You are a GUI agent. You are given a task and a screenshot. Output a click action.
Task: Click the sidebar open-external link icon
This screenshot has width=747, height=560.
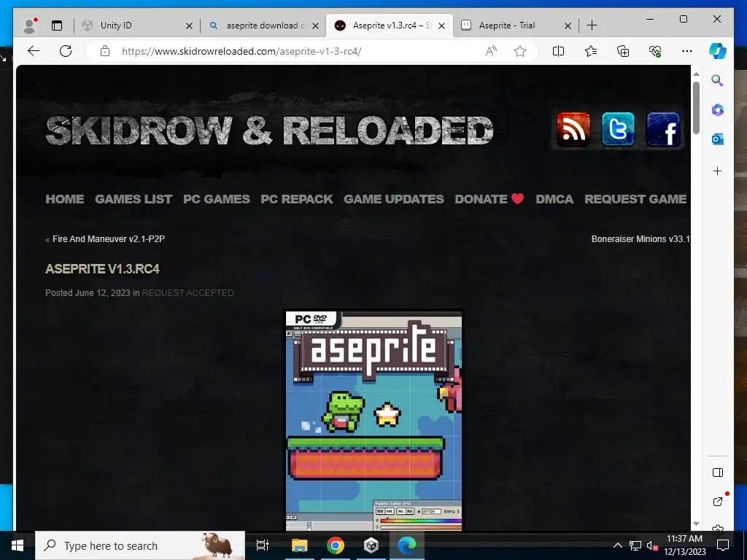point(718,502)
